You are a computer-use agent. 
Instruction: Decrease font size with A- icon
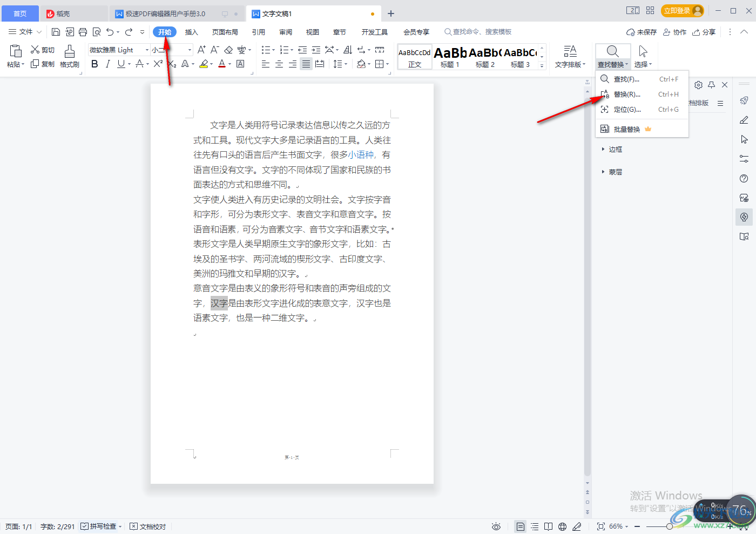tap(214, 50)
